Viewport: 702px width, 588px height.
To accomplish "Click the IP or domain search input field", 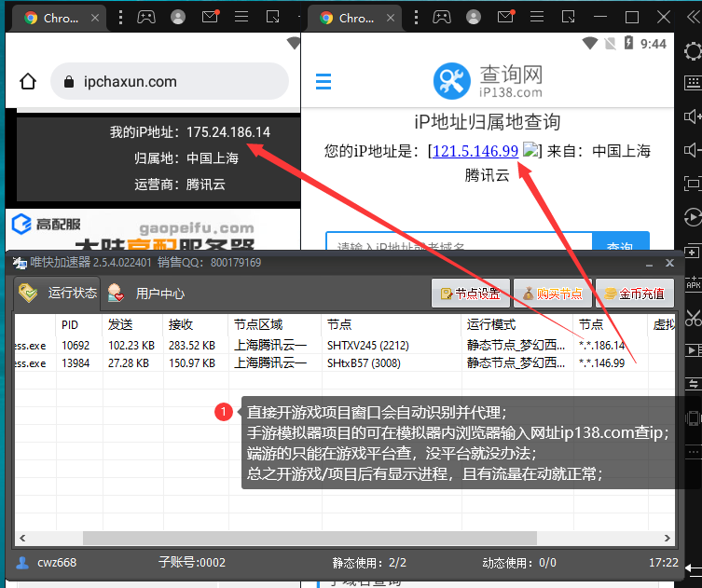I will 459,241.
